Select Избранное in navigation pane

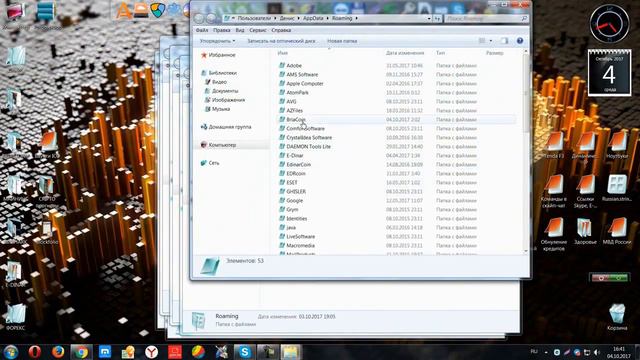222,55
